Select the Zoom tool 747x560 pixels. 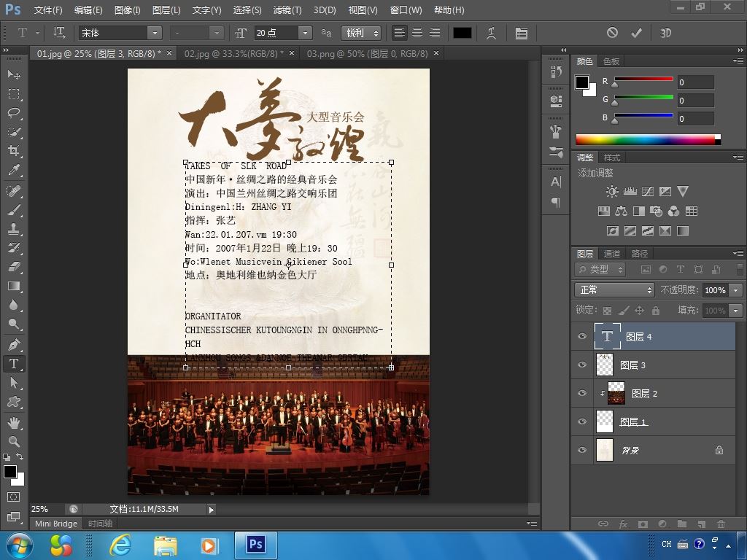point(14,441)
